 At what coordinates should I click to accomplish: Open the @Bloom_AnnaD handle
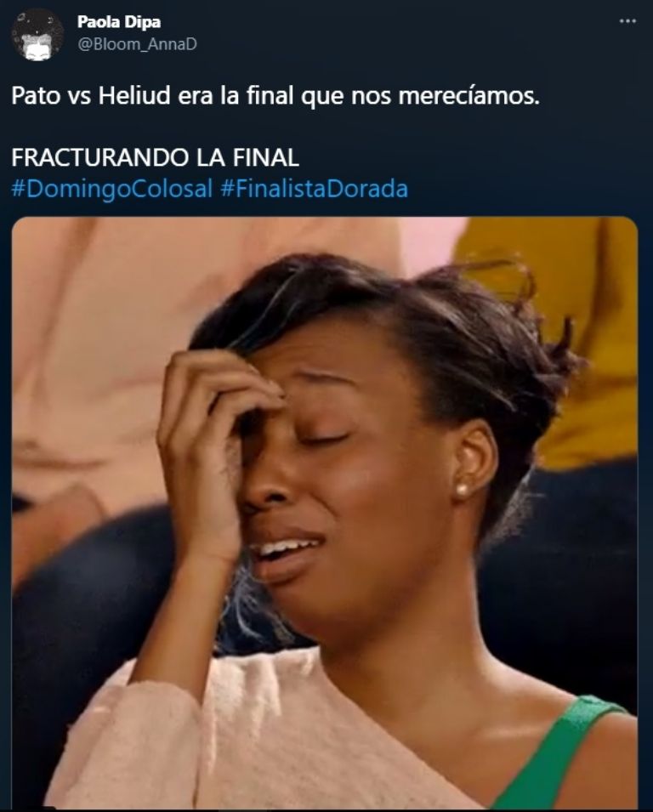137,44
